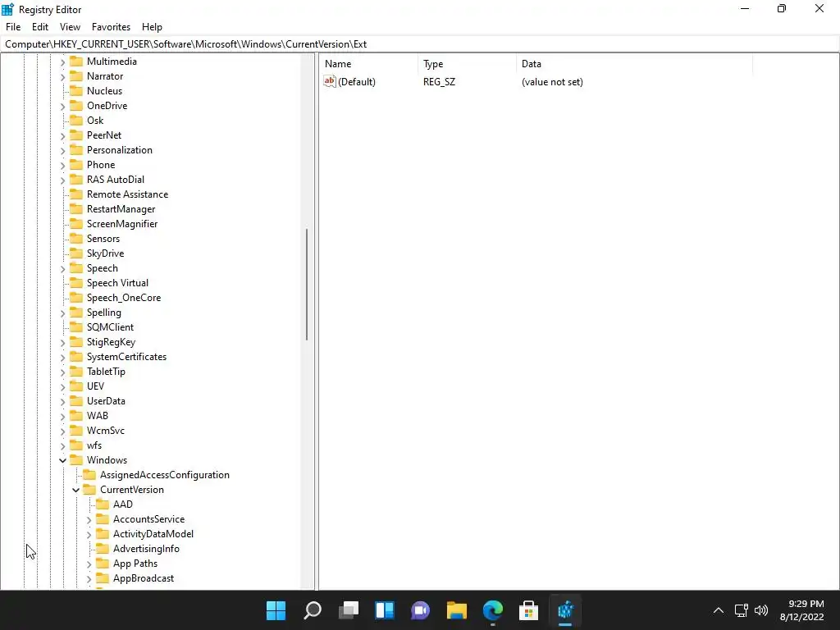
Task: Expand the Narrator key
Action: [62, 77]
